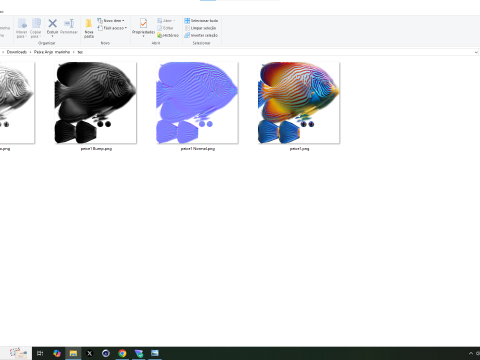The image size is (480, 360).
Task: Click Selecionar tudo
Action: 201,21
